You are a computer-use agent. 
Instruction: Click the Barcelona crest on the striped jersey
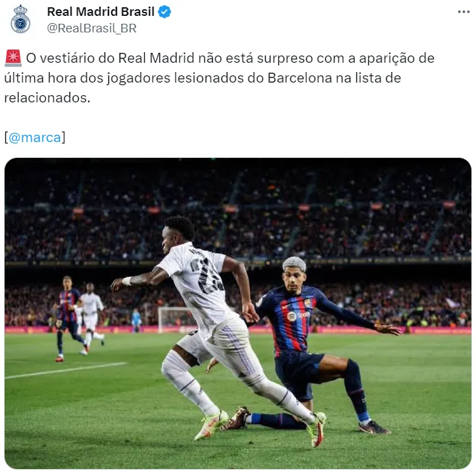307,303
